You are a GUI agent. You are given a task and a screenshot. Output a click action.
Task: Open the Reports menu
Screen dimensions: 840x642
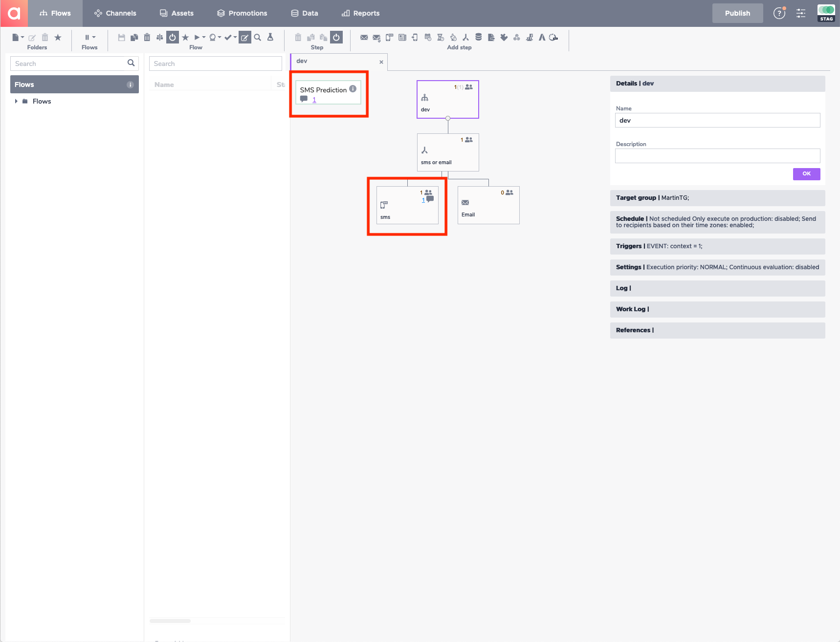tap(361, 13)
